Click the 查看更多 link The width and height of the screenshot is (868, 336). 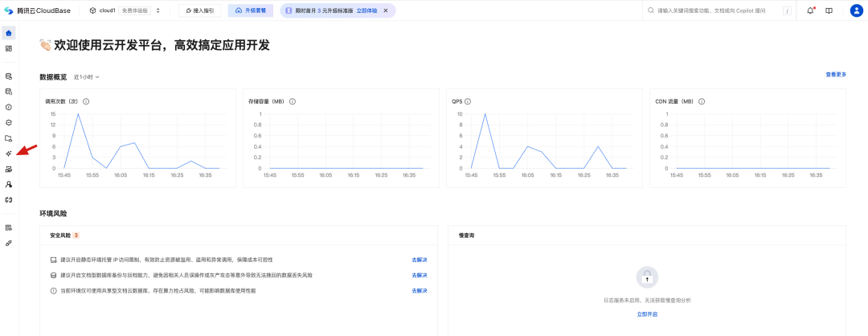(x=836, y=74)
